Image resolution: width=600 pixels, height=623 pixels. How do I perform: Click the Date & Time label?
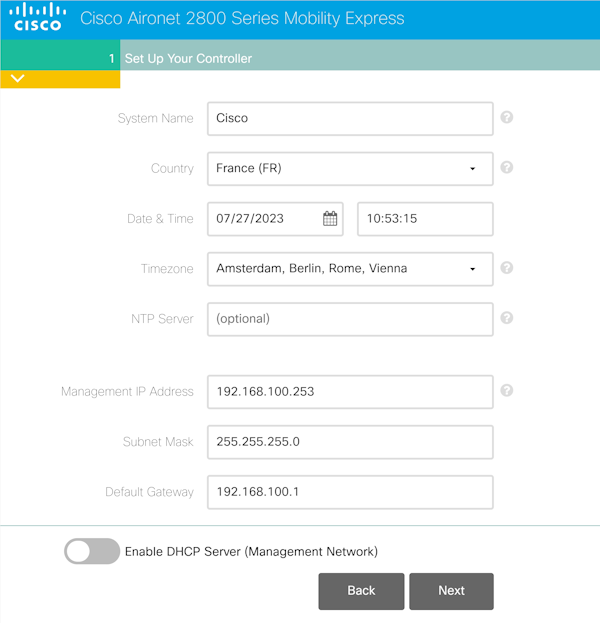pyautogui.click(x=160, y=219)
